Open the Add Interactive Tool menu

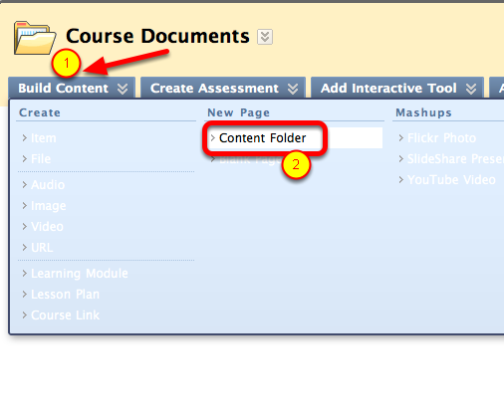pyautogui.click(x=397, y=89)
